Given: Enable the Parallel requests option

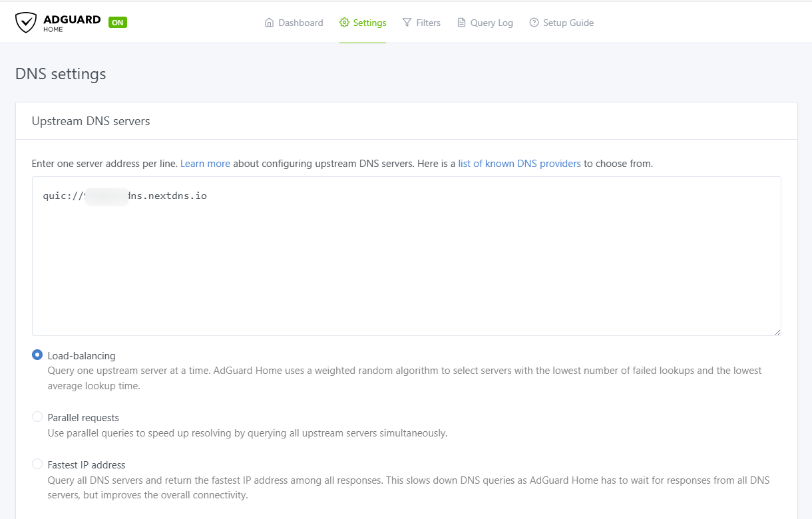Looking at the screenshot, I should (x=37, y=417).
